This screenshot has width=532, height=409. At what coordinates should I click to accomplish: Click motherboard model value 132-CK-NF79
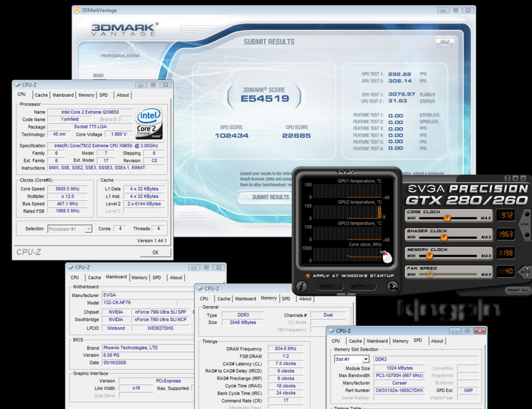(x=139, y=303)
